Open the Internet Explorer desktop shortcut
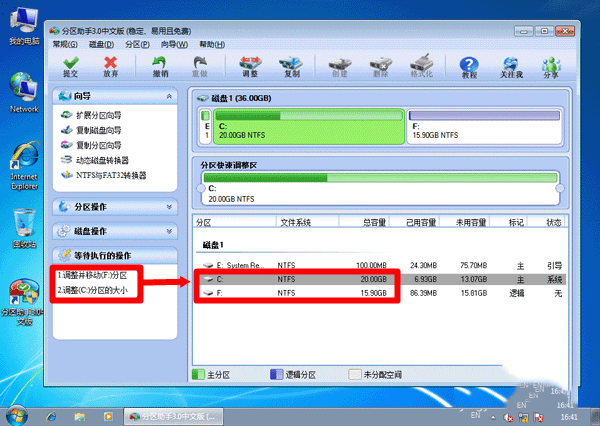600x426 pixels. (x=24, y=166)
